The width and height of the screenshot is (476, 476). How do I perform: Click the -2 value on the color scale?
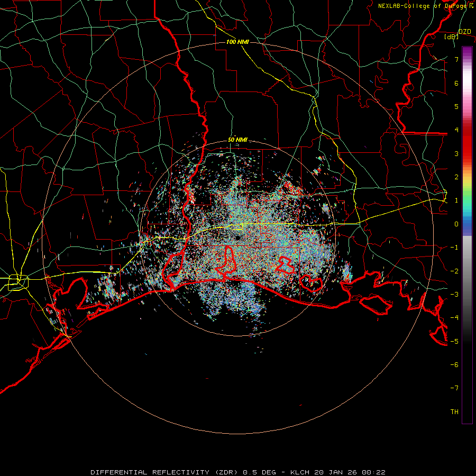454,271
